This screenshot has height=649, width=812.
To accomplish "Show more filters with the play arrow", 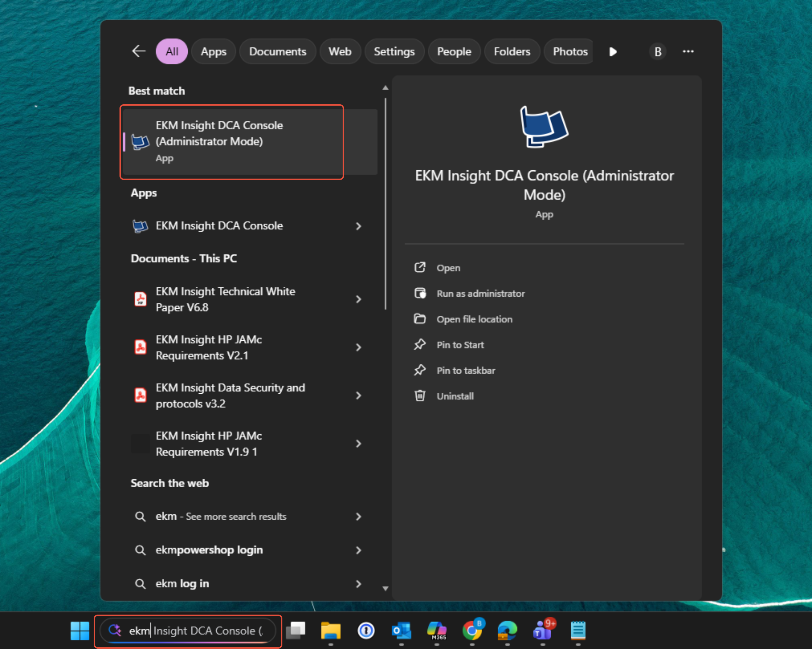I will click(x=613, y=51).
